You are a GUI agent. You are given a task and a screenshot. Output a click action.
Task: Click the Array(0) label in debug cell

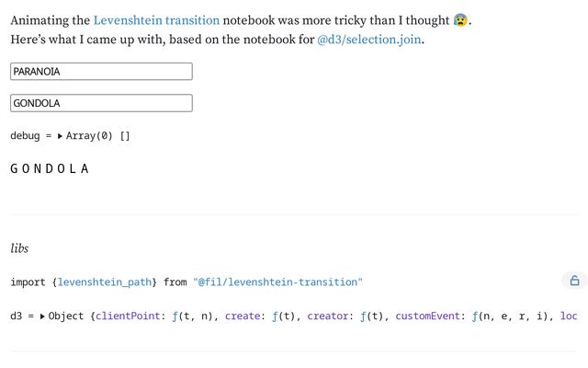[89, 135]
